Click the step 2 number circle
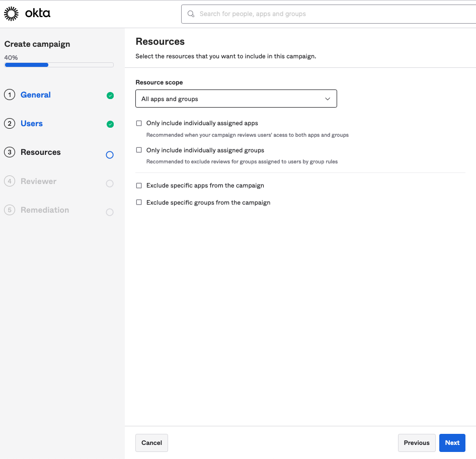The image size is (476, 459). tap(10, 124)
